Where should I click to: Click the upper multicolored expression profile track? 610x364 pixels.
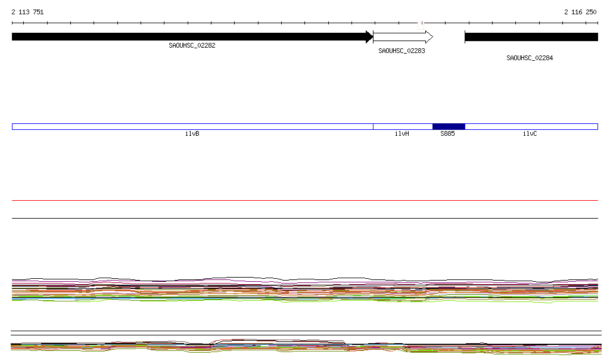[x=305, y=290]
